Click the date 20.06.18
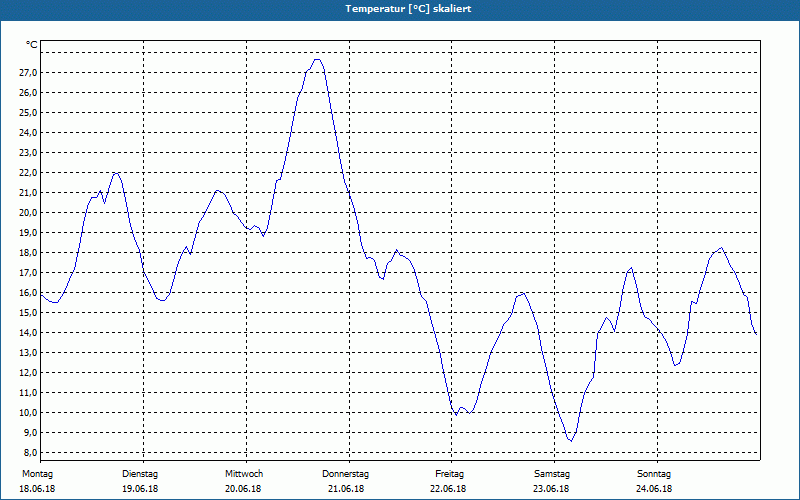800x500 pixels. (x=243, y=489)
